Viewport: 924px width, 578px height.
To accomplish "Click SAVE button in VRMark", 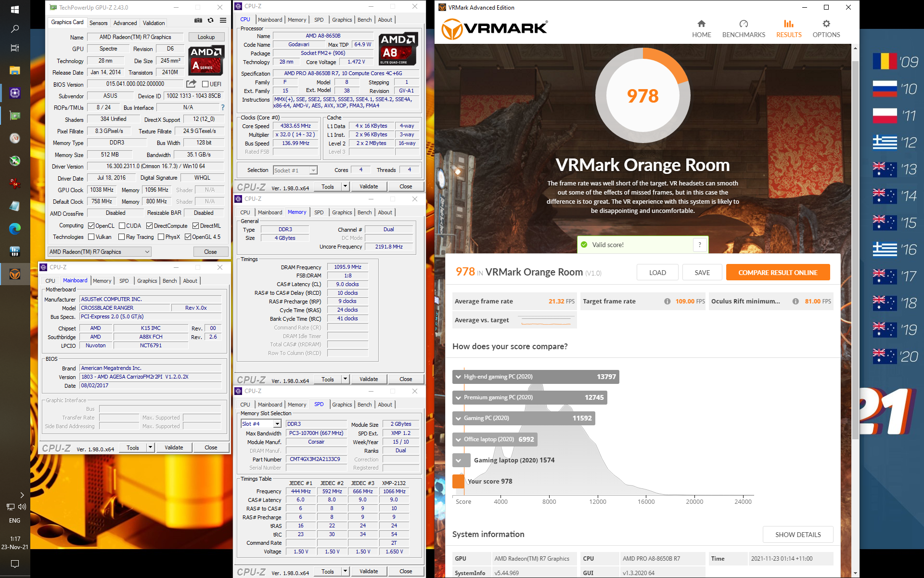I will click(x=702, y=273).
